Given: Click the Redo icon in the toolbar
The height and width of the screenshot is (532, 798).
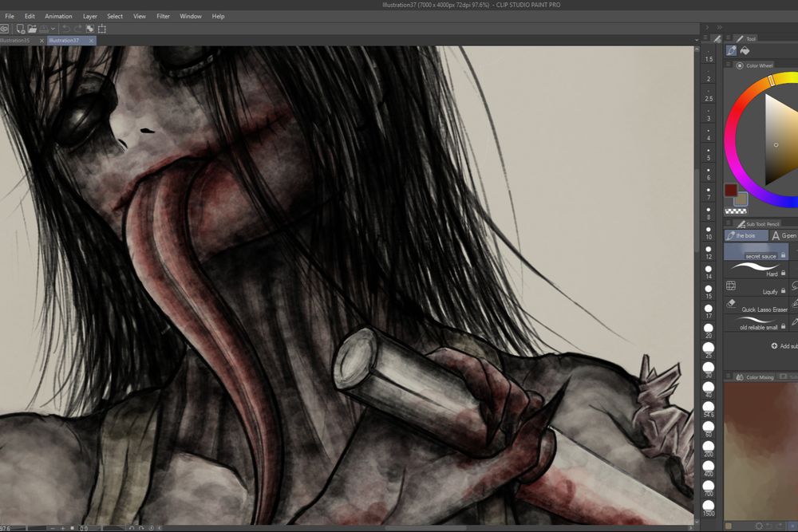Looking at the screenshot, I should [77, 28].
